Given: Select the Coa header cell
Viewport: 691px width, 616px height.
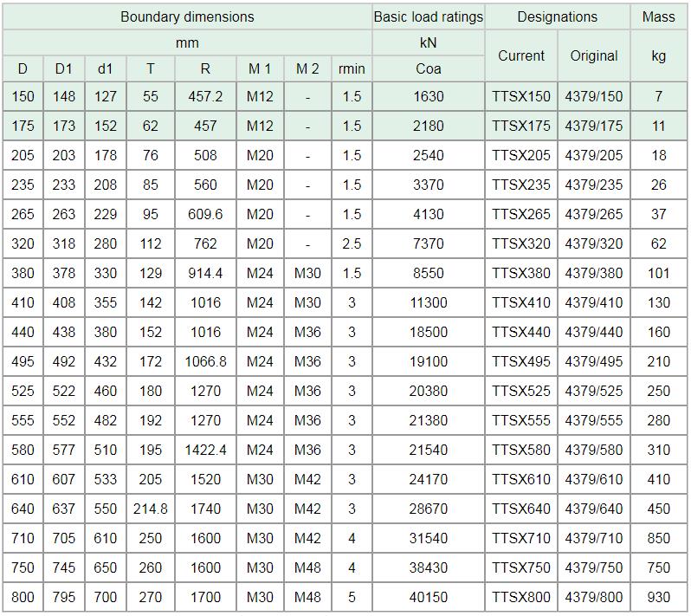Looking at the screenshot, I should pos(428,68).
